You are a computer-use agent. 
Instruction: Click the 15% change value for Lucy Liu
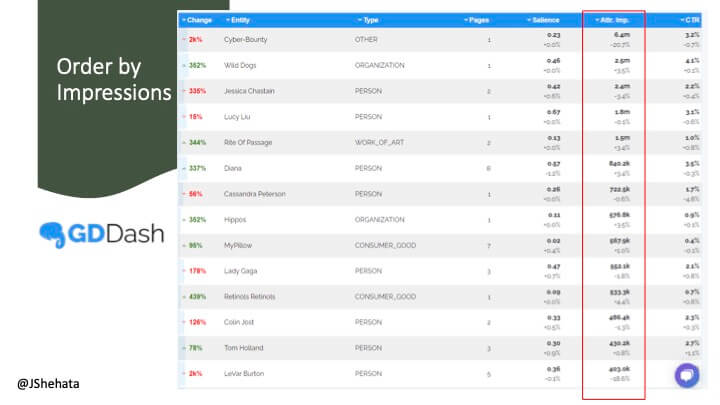[195, 117]
